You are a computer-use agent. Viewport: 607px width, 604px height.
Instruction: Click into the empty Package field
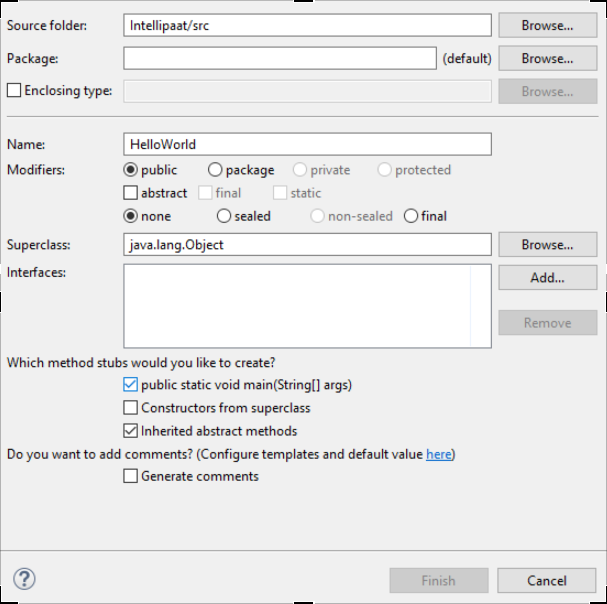tap(280, 58)
